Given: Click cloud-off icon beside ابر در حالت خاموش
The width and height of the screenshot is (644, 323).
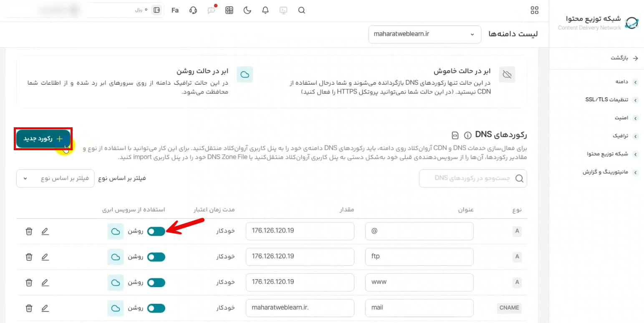Looking at the screenshot, I should pyautogui.click(x=507, y=75).
